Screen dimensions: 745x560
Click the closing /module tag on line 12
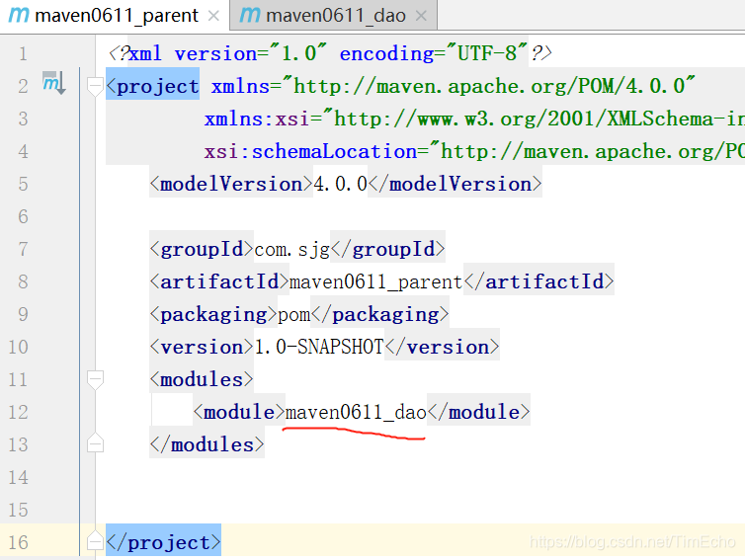478,412
